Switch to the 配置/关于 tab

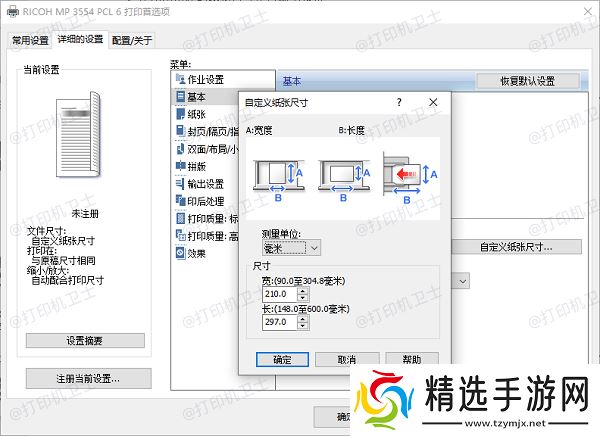[133, 40]
